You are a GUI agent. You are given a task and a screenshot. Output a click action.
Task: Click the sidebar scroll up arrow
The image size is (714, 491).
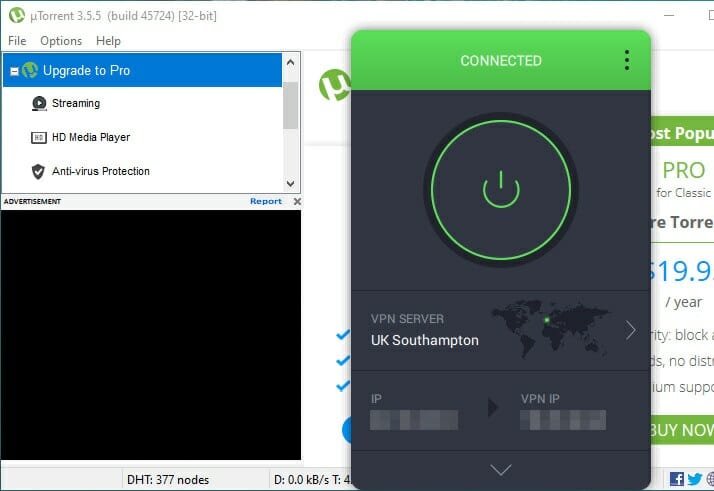(291, 62)
